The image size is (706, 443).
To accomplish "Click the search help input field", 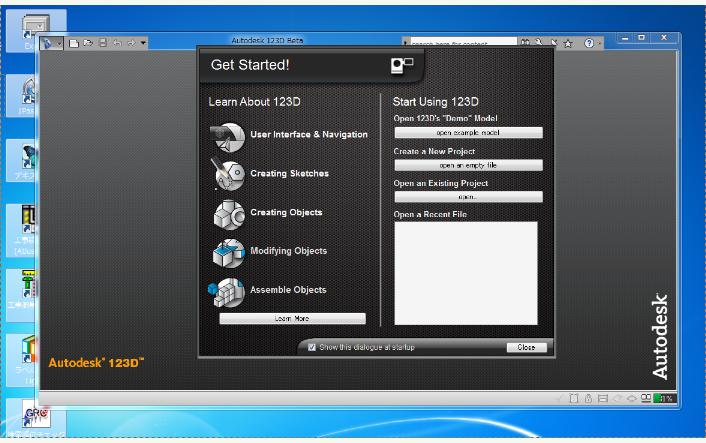I will [x=463, y=42].
